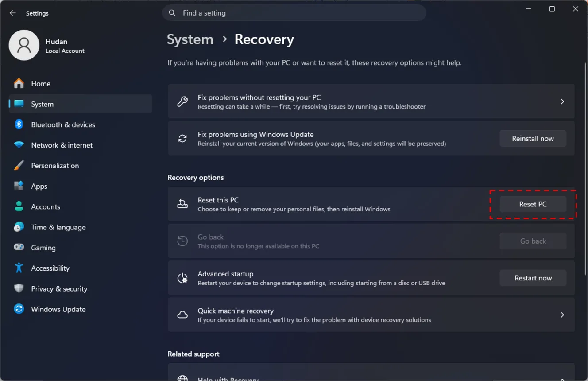Click the Accessibility figure icon
588x381 pixels.
19,268
